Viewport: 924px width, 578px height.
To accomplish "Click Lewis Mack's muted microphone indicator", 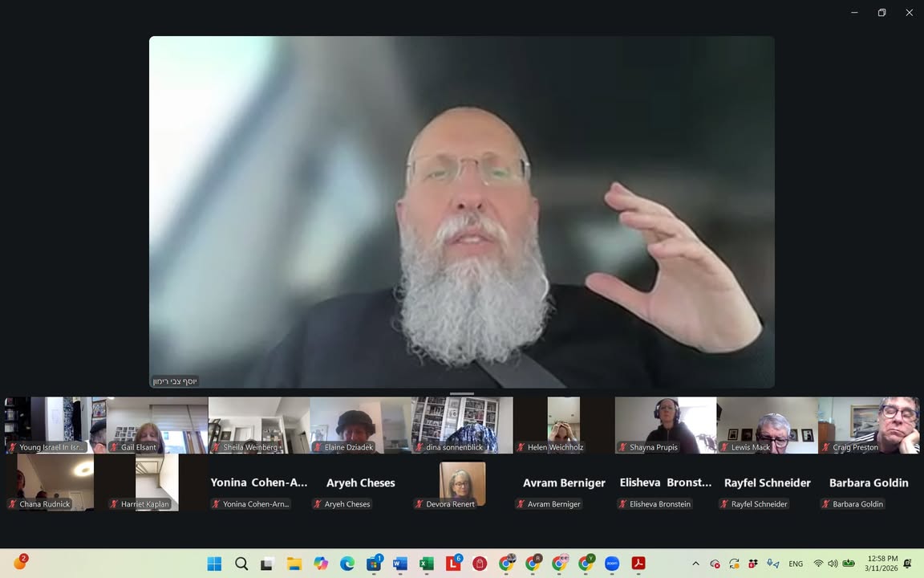I will point(725,447).
